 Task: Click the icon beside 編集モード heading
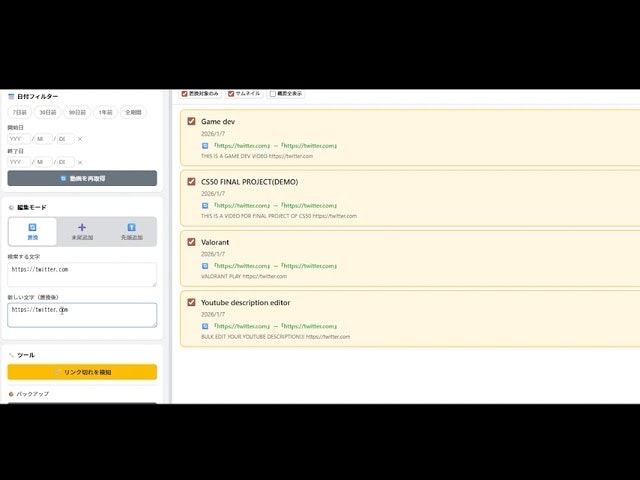(11, 208)
